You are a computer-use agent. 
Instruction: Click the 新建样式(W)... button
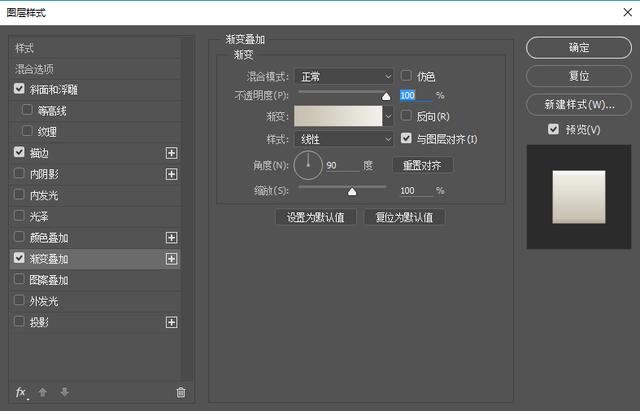click(x=579, y=105)
